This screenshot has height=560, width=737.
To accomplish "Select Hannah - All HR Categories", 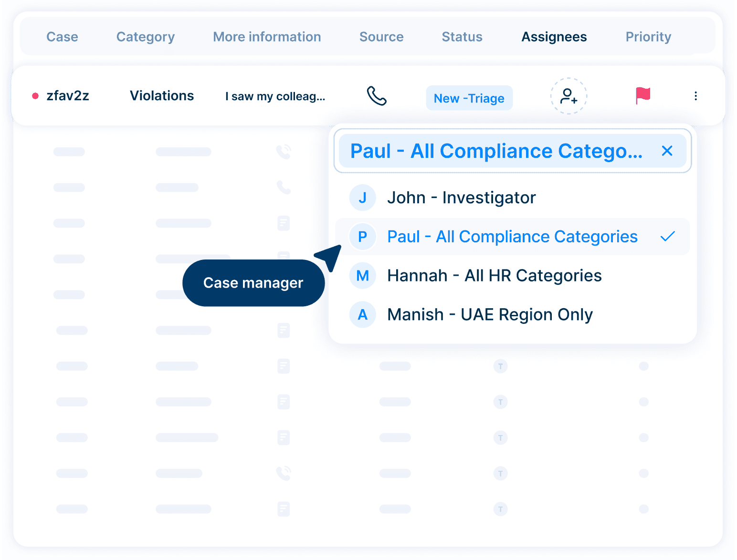I will point(494,276).
